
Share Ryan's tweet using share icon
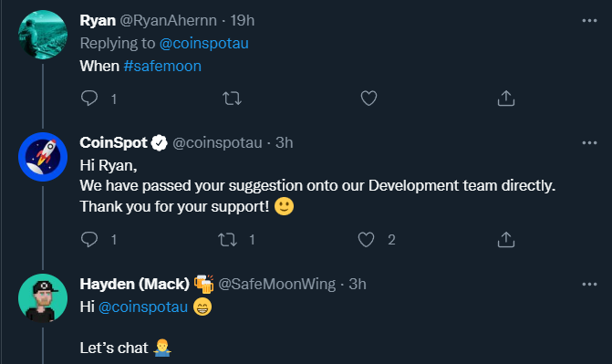click(506, 99)
